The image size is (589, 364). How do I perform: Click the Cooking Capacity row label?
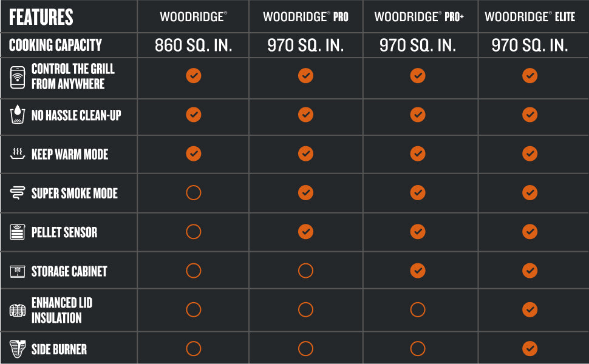55,45
